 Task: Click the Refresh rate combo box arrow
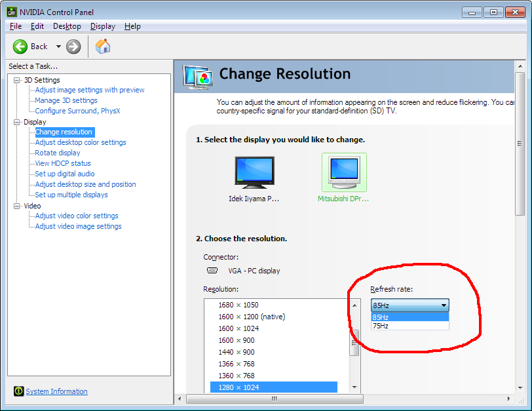coord(444,305)
